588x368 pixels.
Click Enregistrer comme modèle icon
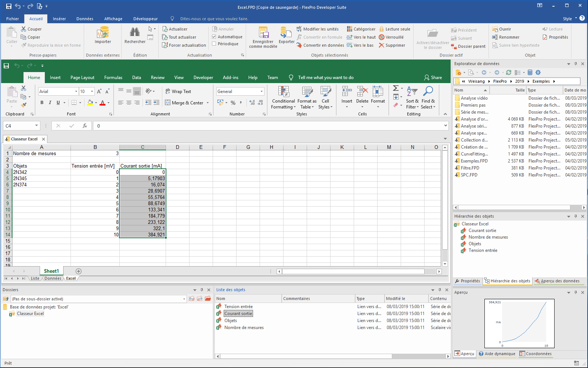tap(263, 32)
